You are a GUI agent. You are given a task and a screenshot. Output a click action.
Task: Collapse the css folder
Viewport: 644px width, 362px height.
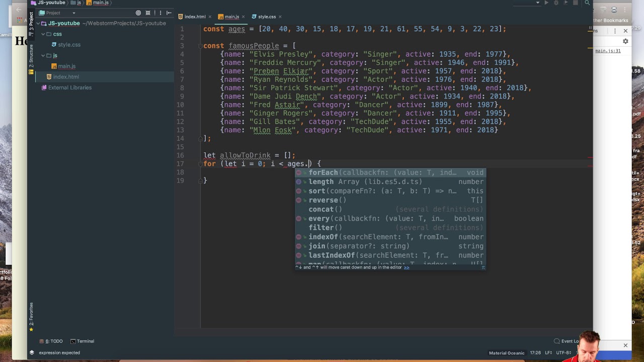pos(43,34)
